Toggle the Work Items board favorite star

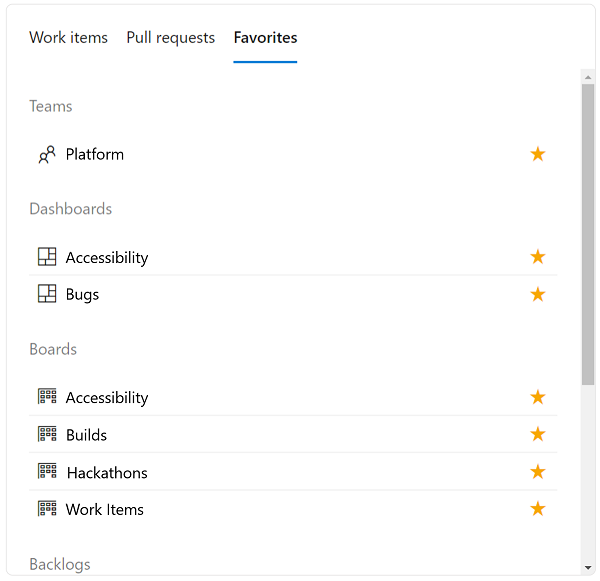coord(538,509)
